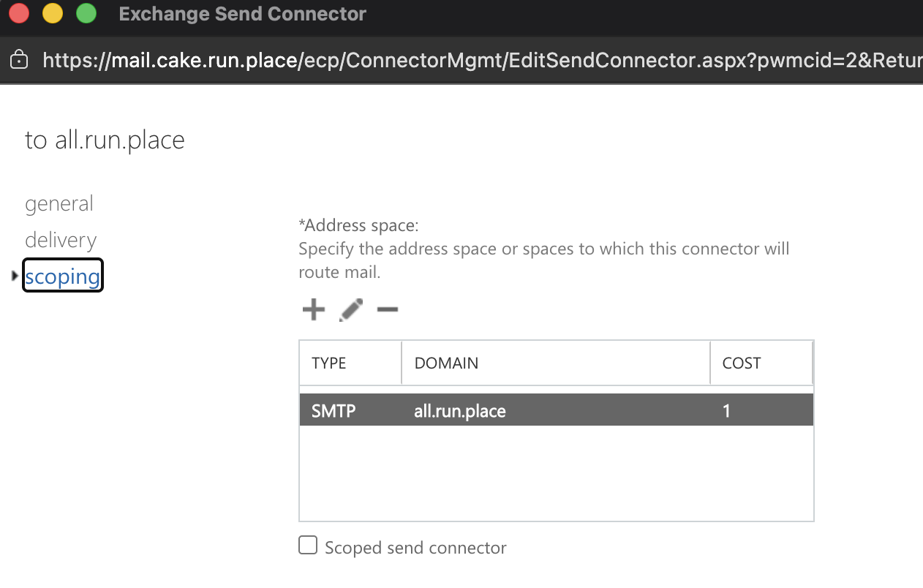Sort by DOMAIN column header

[446, 363]
